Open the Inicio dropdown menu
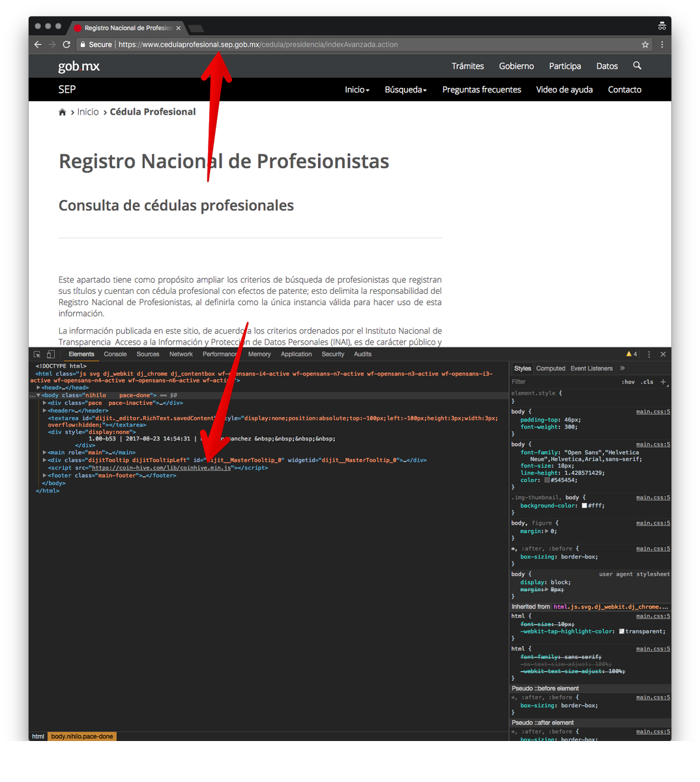700x782 pixels. 357,90
